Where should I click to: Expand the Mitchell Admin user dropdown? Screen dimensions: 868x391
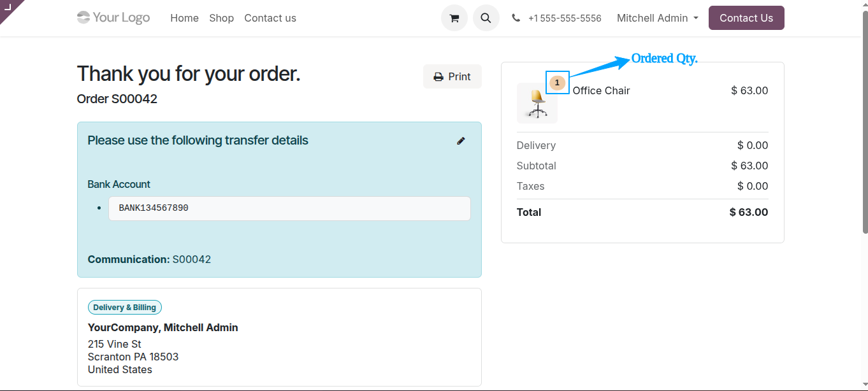pyautogui.click(x=657, y=18)
